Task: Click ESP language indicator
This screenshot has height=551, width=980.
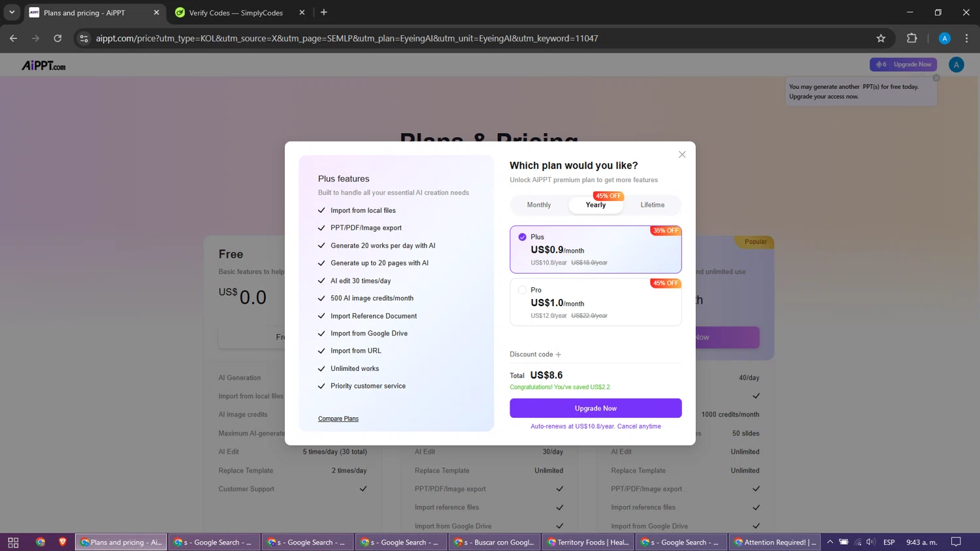Action: pyautogui.click(x=889, y=542)
